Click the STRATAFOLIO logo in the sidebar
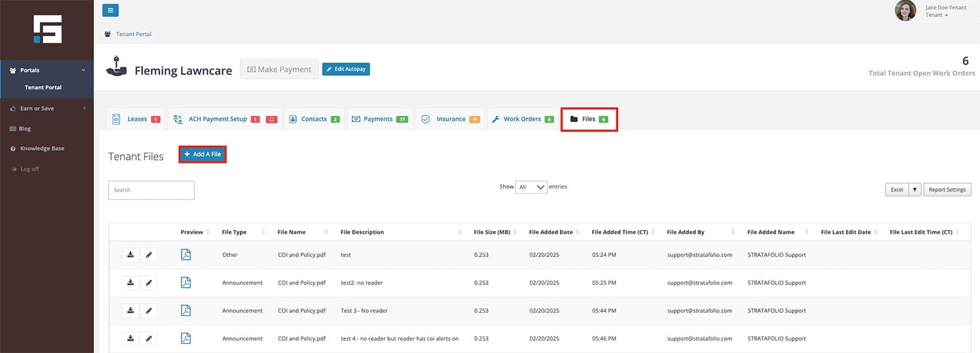This screenshot has height=353, width=980. point(48,29)
